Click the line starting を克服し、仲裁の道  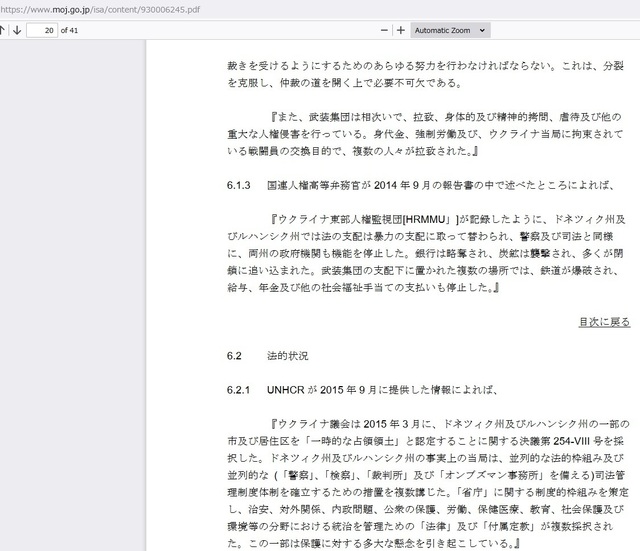345,83
